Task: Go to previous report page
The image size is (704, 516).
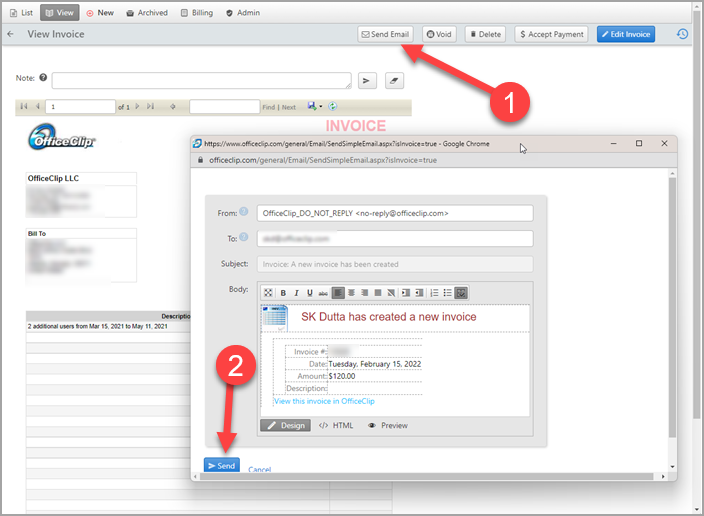Action: [x=38, y=106]
